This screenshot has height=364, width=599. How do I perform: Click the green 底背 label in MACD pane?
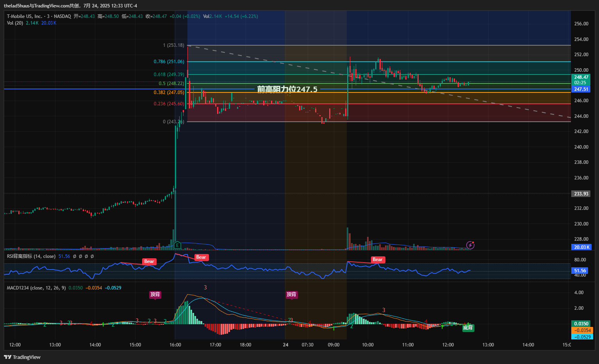click(468, 328)
